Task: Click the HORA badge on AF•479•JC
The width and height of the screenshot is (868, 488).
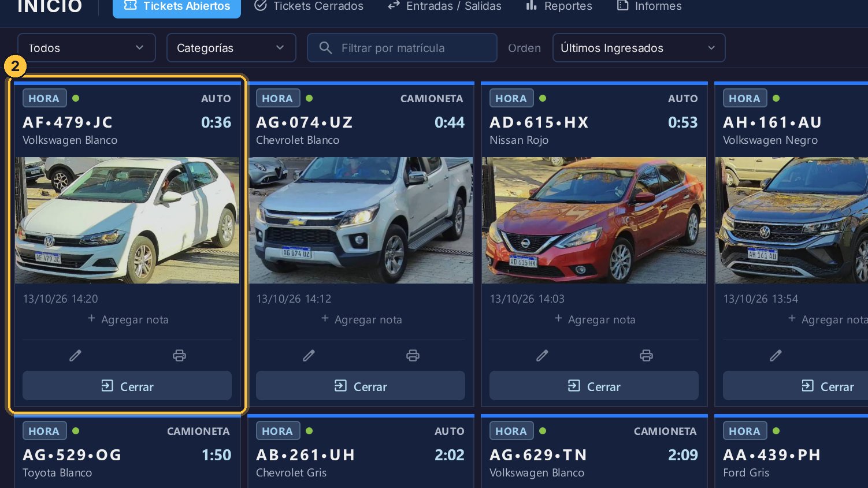Action: click(x=44, y=98)
